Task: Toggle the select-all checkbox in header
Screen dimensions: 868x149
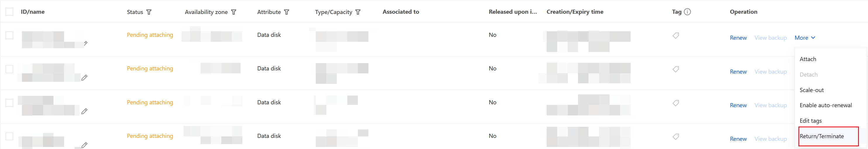Action: [9, 12]
